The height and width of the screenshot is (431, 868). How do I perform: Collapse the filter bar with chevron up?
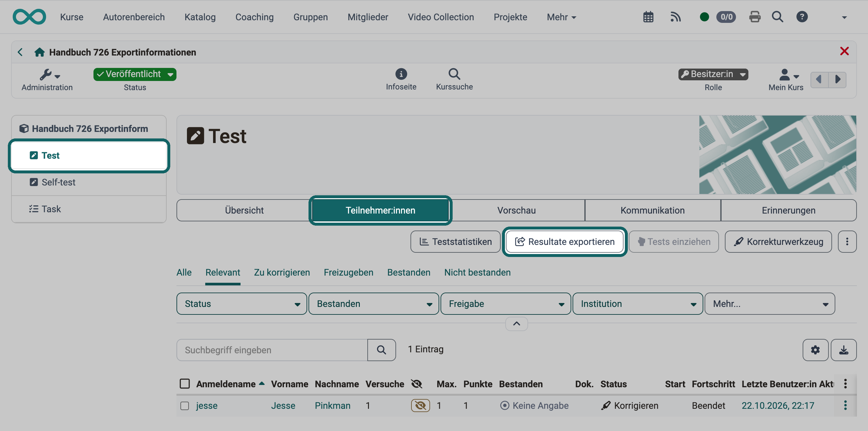click(517, 324)
